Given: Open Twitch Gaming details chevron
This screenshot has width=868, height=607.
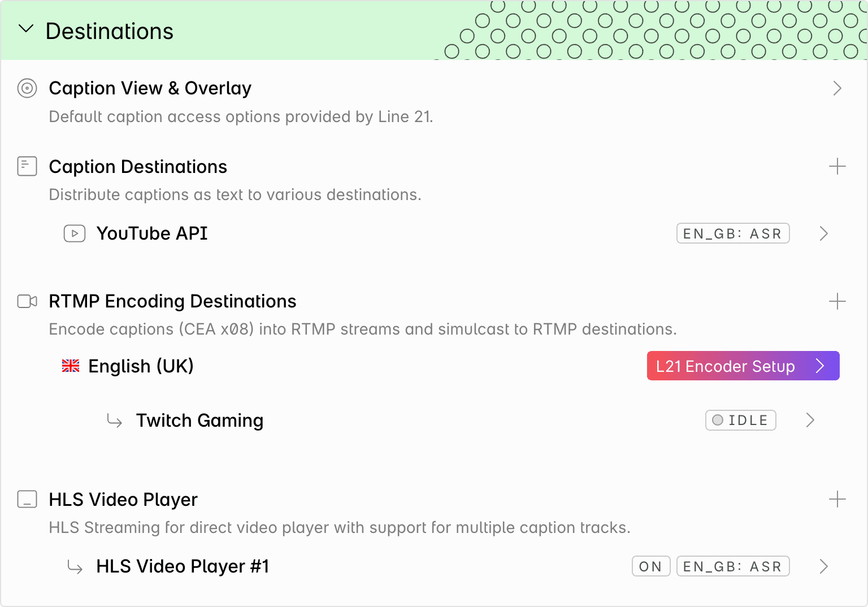Looking at the screenshot, I should tap(810, 420).
